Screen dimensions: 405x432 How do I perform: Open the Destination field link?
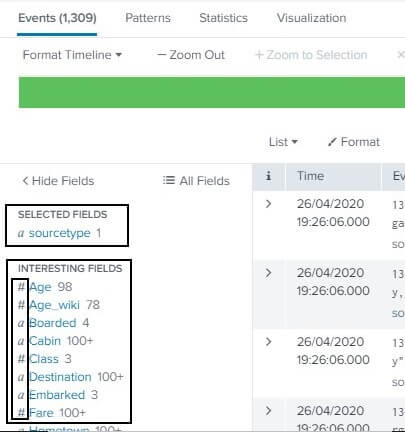[60, 377]
